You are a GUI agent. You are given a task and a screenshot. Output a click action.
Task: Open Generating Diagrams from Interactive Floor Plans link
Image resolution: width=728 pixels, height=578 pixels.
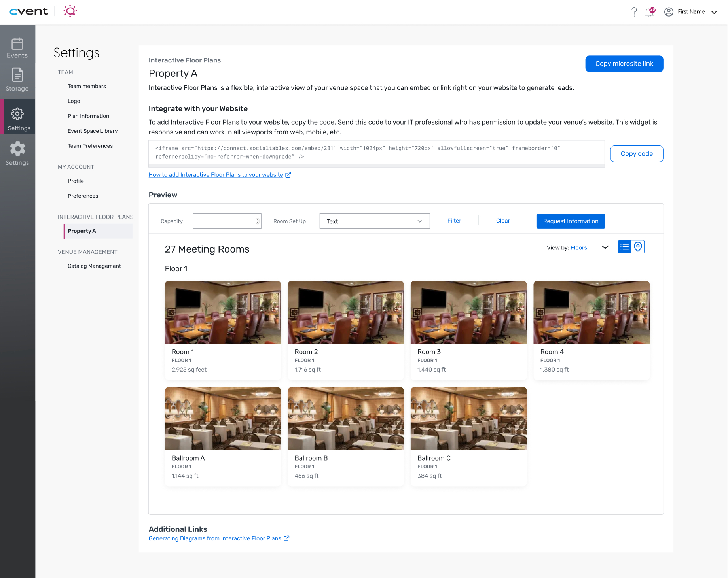click(x=215, y=538)
